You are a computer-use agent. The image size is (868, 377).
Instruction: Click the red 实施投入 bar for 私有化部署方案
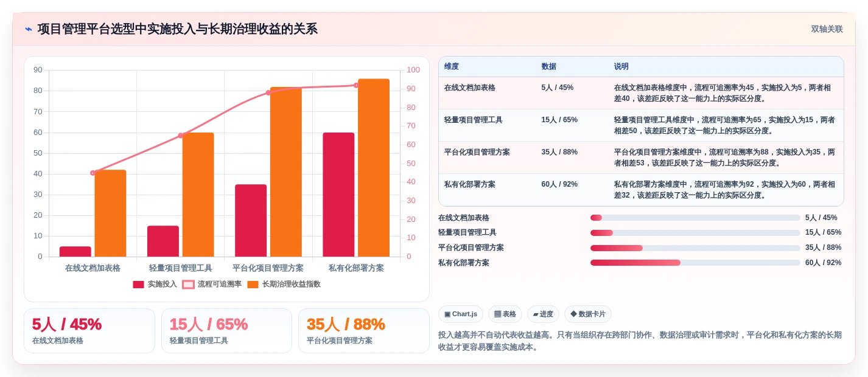point(338,195)
